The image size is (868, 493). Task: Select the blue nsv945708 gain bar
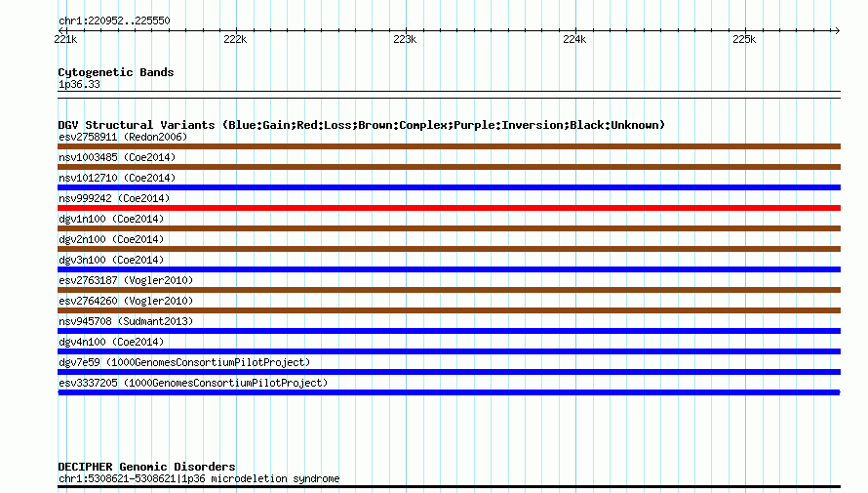point(449,331)
